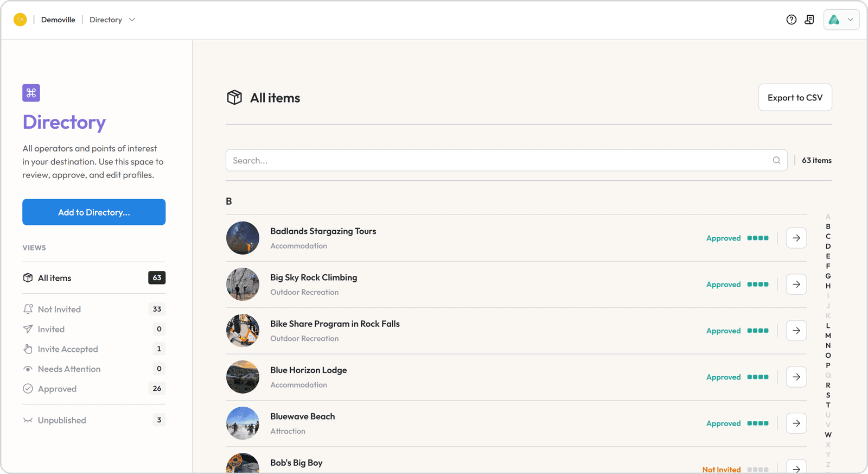Viewport: 868px width, 474px height.
Task: Click the help question mark icon
Action: coord(792,20)
